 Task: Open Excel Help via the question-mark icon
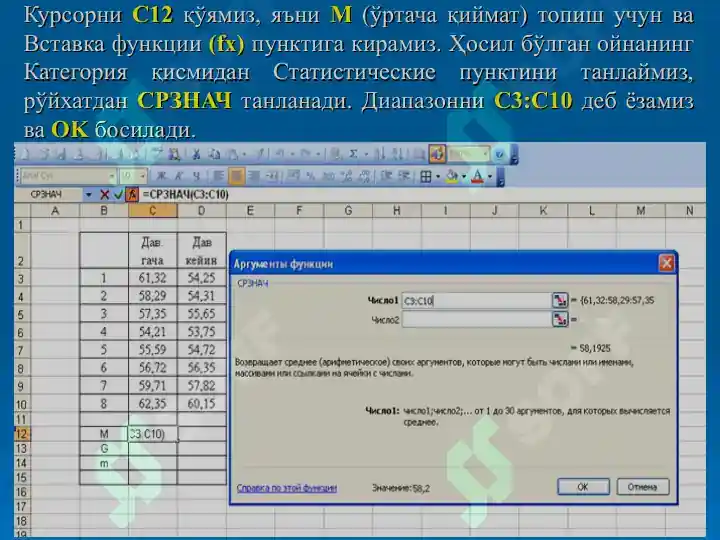click(500, 155)
